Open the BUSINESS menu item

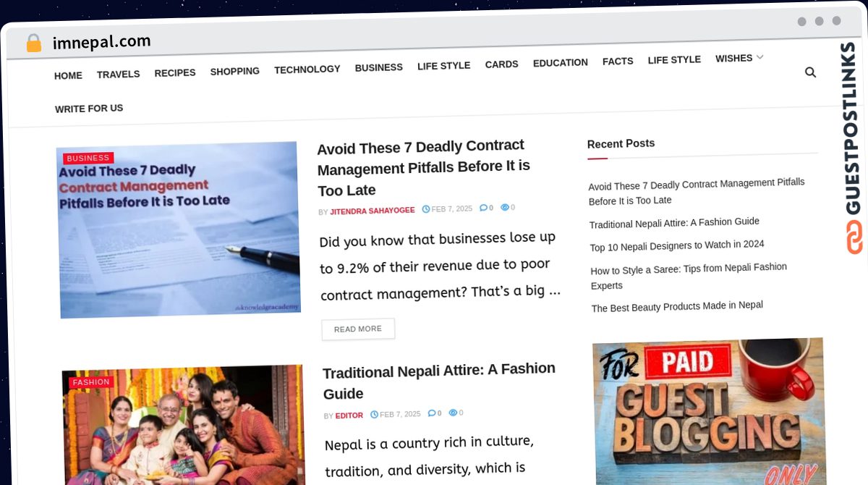(x=378, y=67)
